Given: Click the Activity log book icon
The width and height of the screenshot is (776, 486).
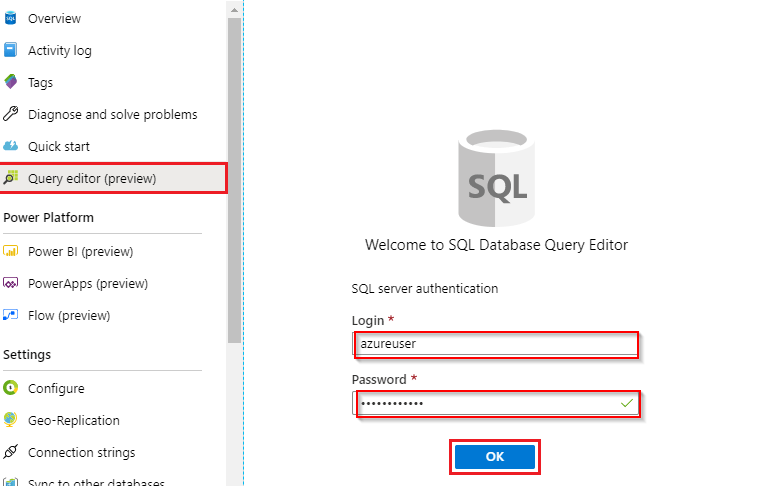Looking at the screenshot, I should tap(10, 50).
